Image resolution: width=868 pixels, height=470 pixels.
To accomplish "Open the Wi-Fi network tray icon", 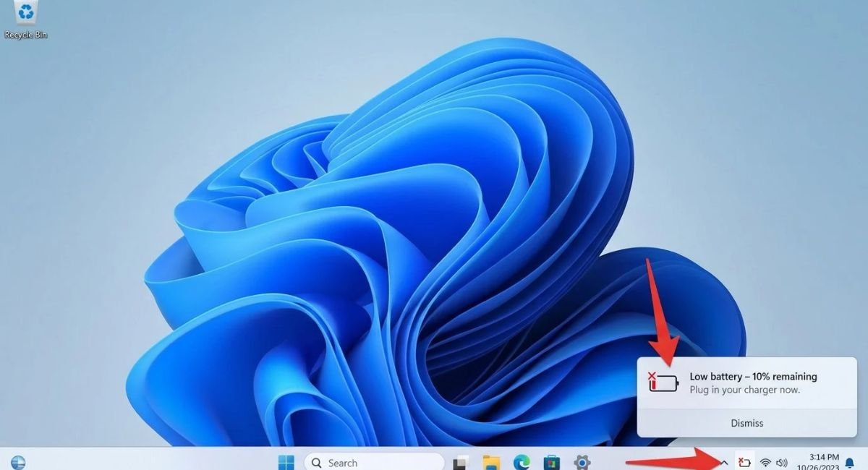I will pyautogui.click(x=765, y=462).
